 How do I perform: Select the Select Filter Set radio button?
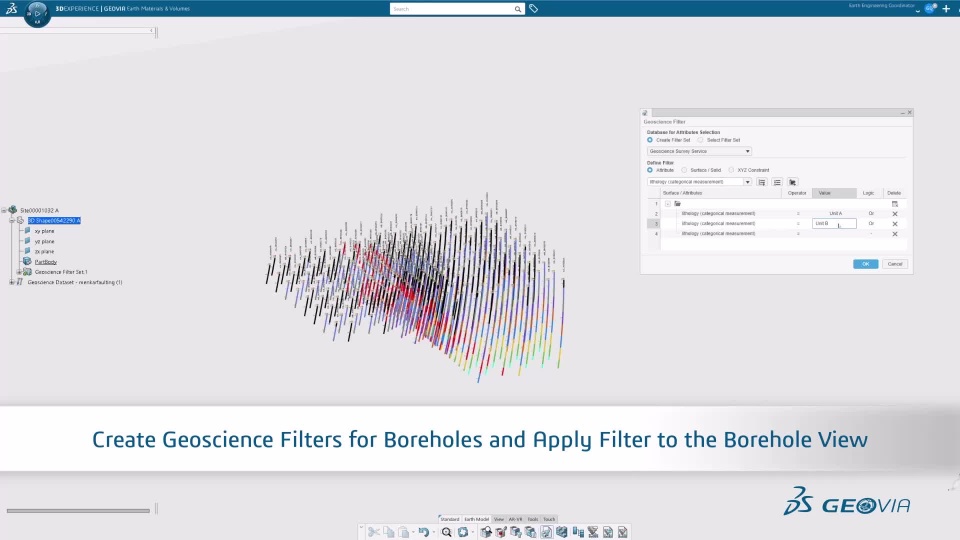point(700,140)
